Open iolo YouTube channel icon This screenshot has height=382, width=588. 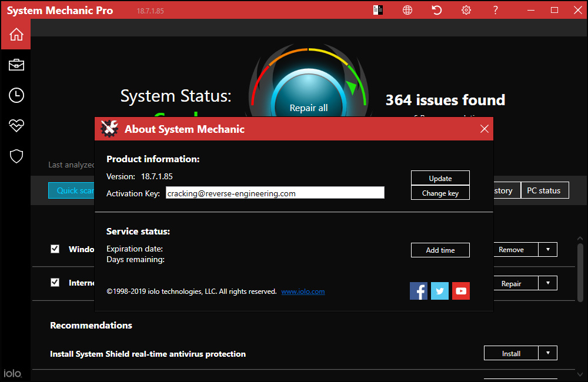[x=461, y=291]
